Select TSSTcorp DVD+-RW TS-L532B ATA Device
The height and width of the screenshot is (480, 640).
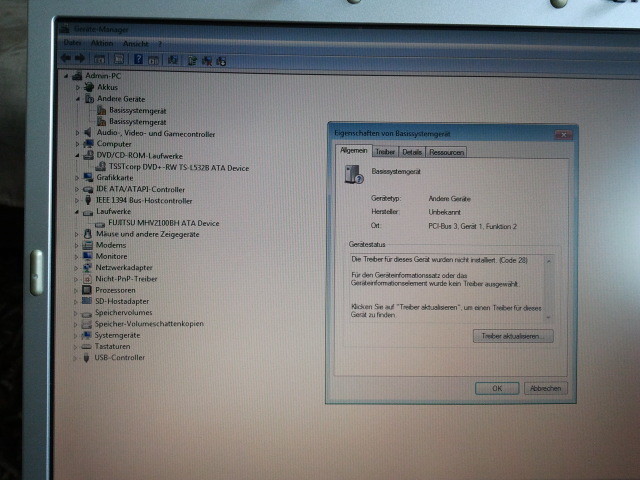pyautogui.click(x=179, y=168)
